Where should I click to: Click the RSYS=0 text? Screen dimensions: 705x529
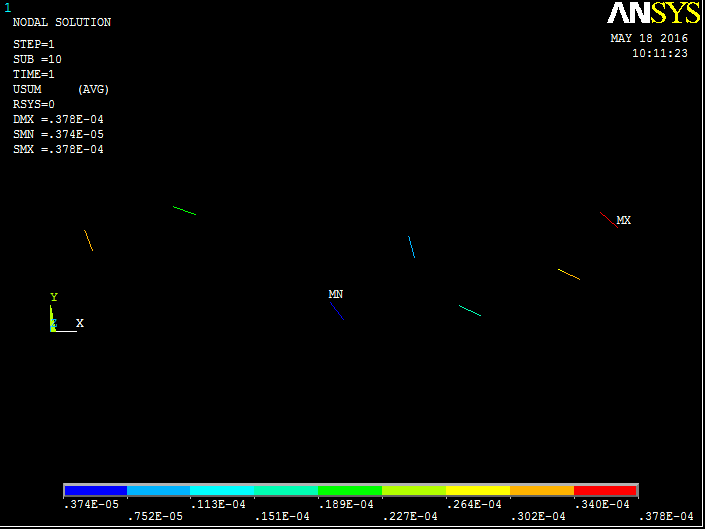(34, 104)
